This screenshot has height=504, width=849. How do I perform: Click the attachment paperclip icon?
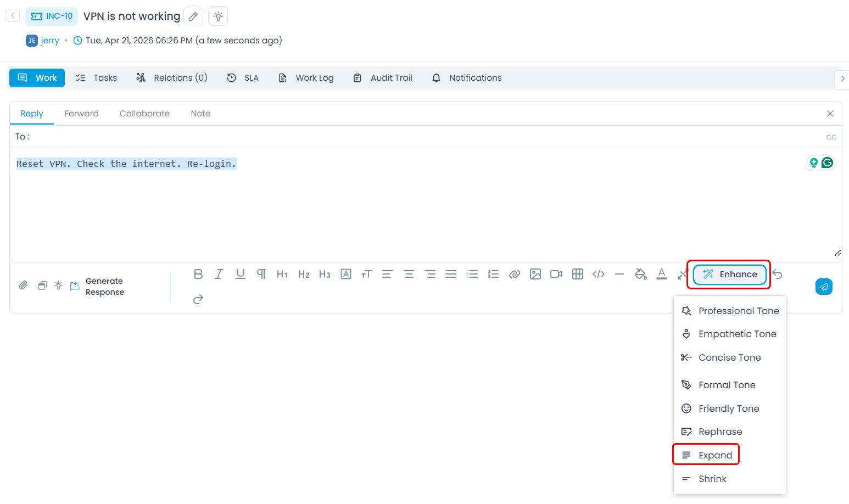[x=23, y=285]
